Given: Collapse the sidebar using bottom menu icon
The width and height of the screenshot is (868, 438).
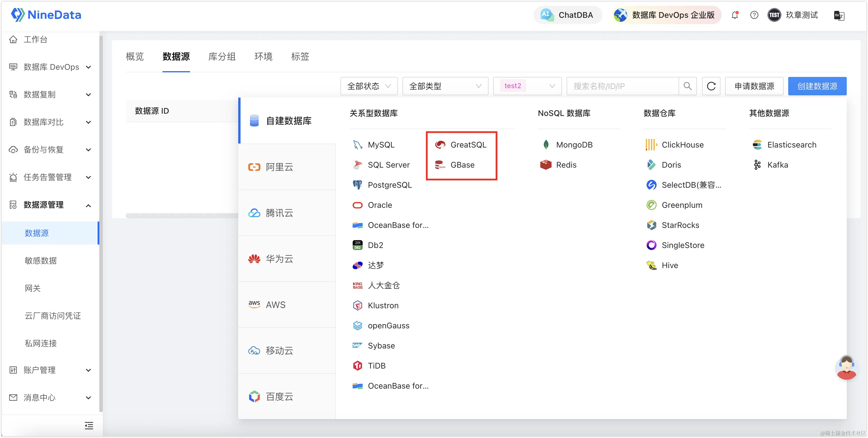Looking at the screenshot, I should (x=89, y=426).
